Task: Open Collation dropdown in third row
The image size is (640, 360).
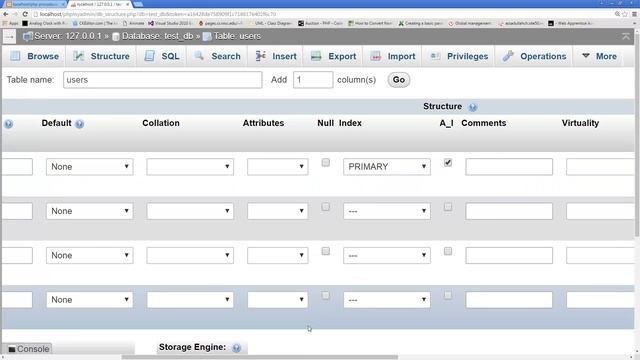Action: [190, 256]
